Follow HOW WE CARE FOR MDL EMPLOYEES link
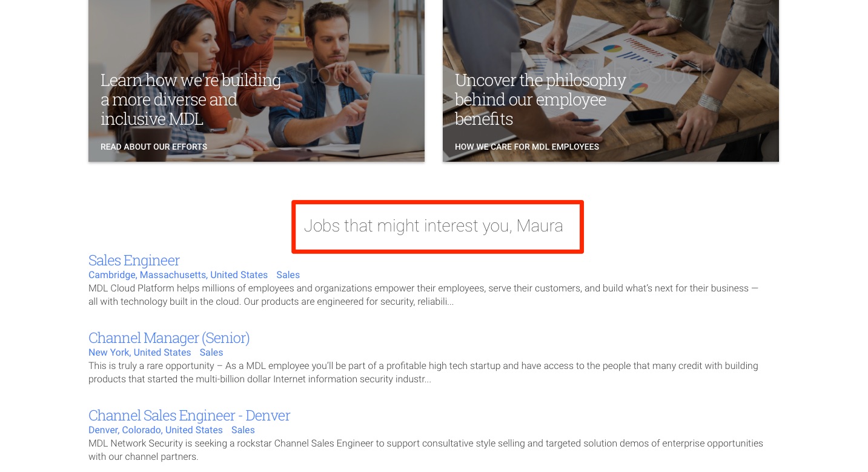 [527, 147]
